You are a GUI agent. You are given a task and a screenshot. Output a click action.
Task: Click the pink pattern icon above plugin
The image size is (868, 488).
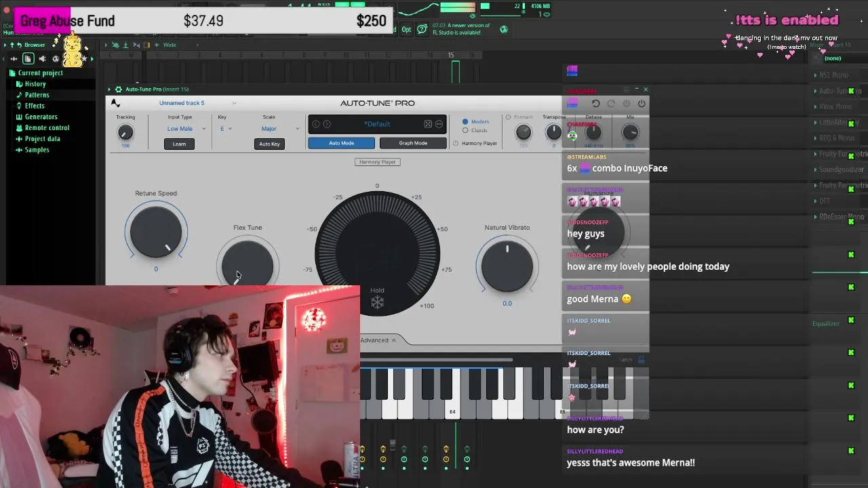[x=572, y=70]
